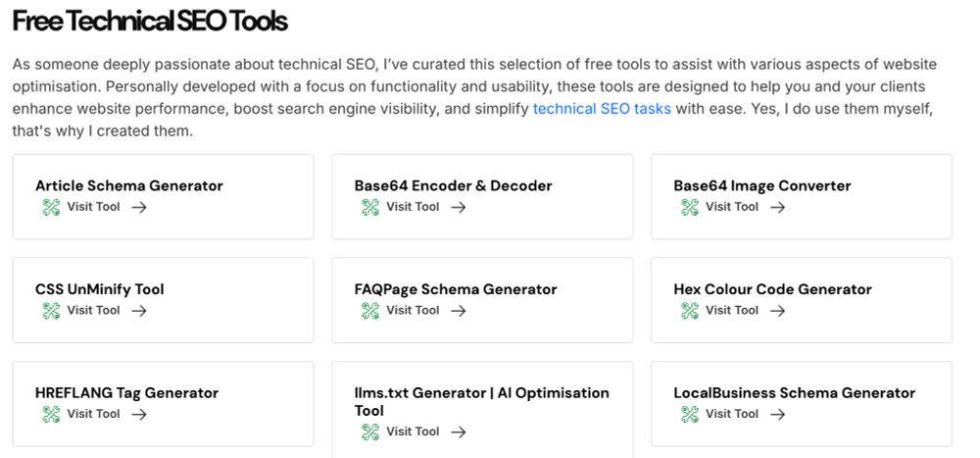Image resolution: width=980 pixels, height=458 pixels.
Task: Click the arrow in the Hex Colour Code card
Action: coord(777,310)
